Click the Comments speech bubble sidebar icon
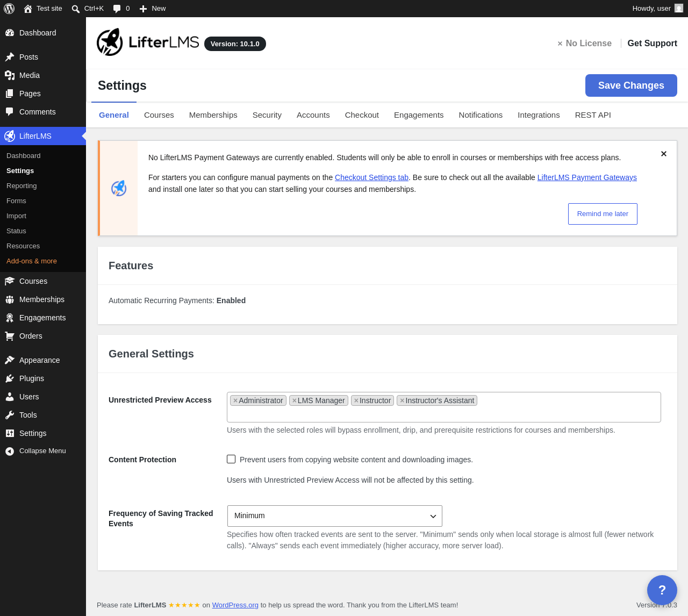Image resolution: width=688 pixels, height=616 pixels. pyautogui.click(x=10, y=112)
